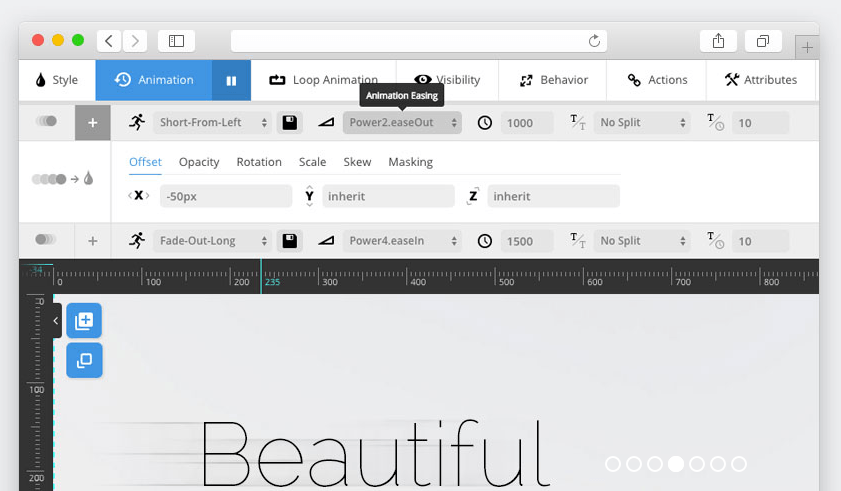The height and width of the screenshot is (491, 841).
Task: Open the Short-From-Left animation preset dropdown
Action: tap(213, 123)
